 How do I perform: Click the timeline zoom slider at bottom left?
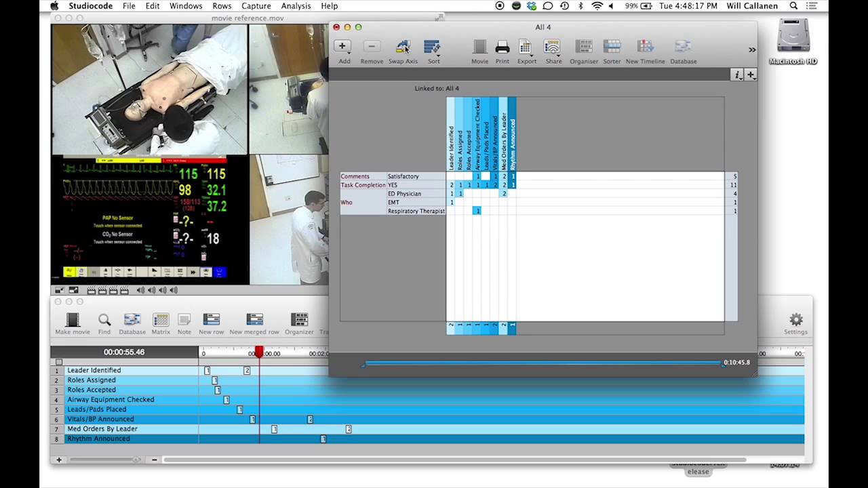[x=102, y=460]
